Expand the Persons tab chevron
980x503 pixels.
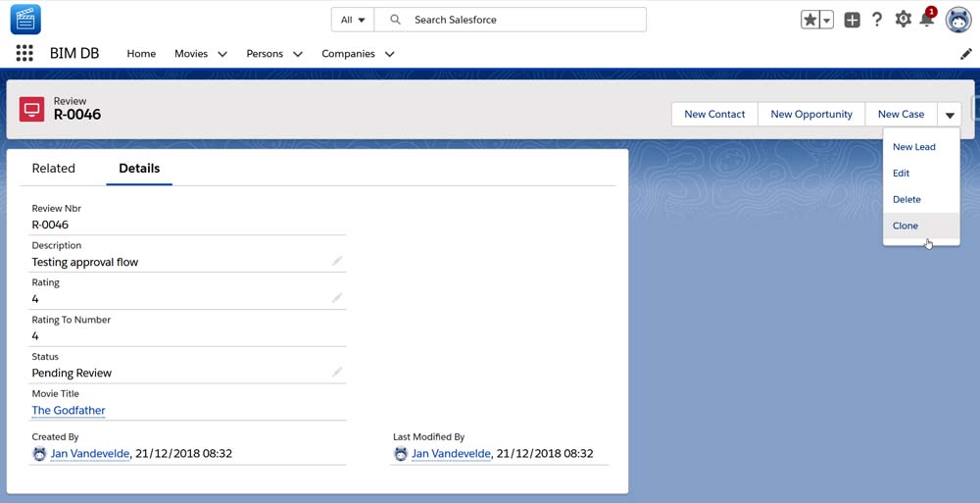pos(298,54)
